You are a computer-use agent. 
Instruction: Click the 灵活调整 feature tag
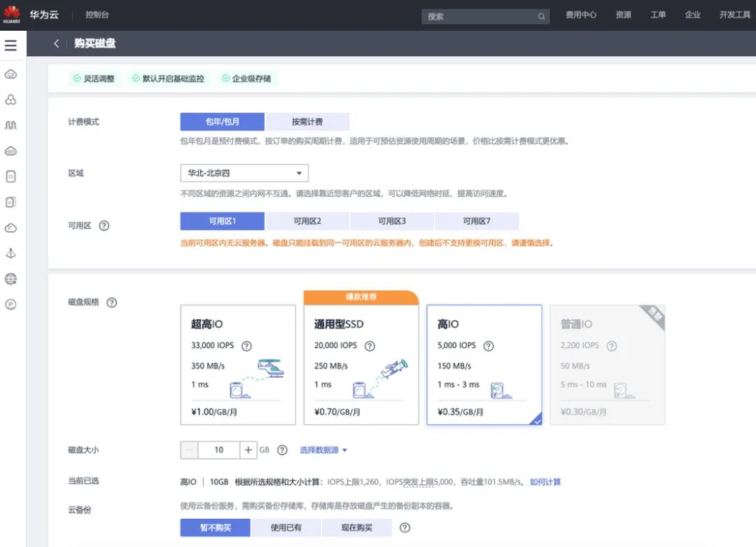coord(94,78)
